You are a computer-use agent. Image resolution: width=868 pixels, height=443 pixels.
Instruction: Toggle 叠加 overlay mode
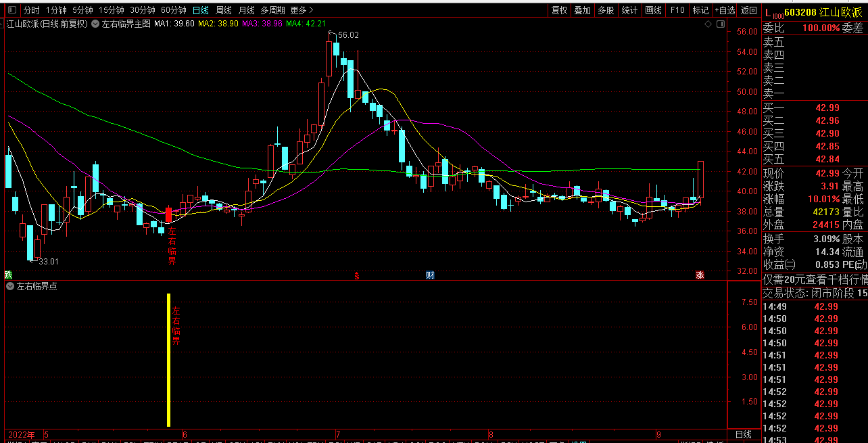582,10
